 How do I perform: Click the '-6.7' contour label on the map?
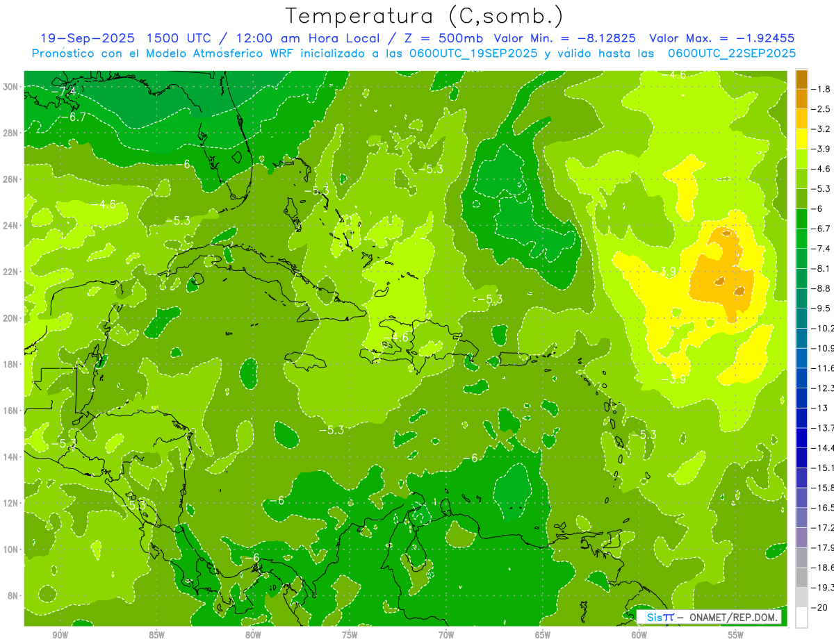[x=73, y=117]
